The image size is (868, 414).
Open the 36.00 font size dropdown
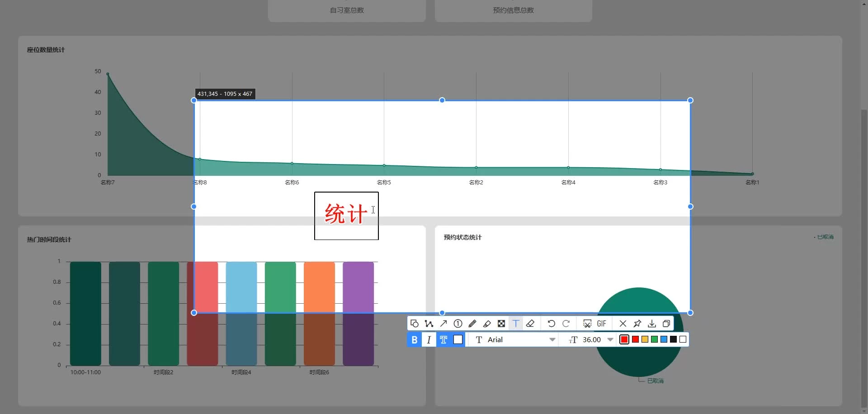(591, 340)
